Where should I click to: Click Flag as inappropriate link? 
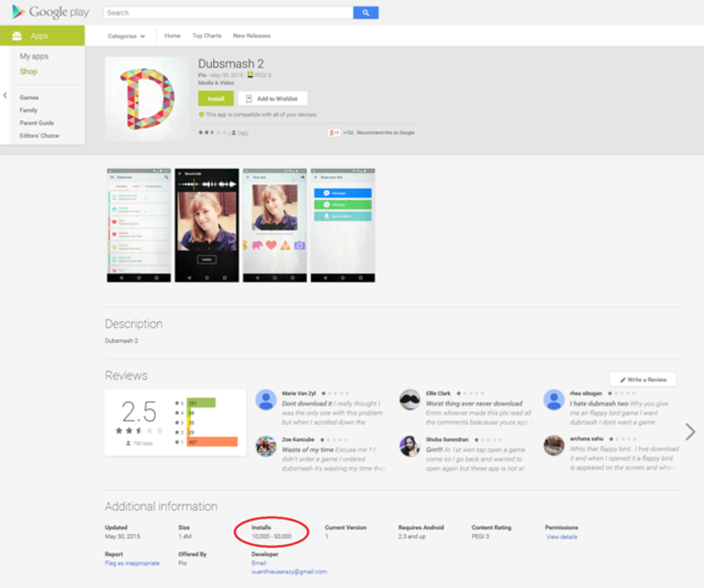pos(132,563)
